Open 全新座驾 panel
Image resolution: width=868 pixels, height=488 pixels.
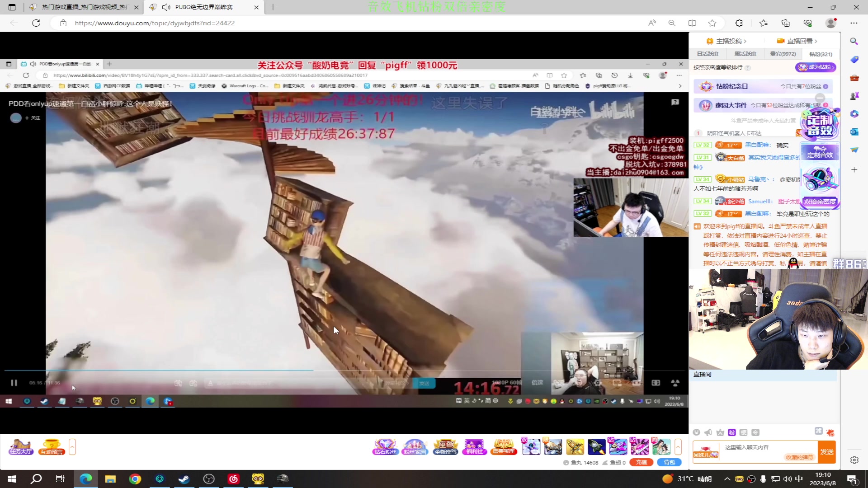point(445,447)
